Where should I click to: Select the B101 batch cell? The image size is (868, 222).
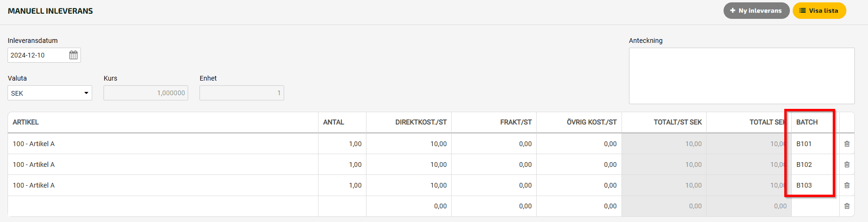point(815,144)
